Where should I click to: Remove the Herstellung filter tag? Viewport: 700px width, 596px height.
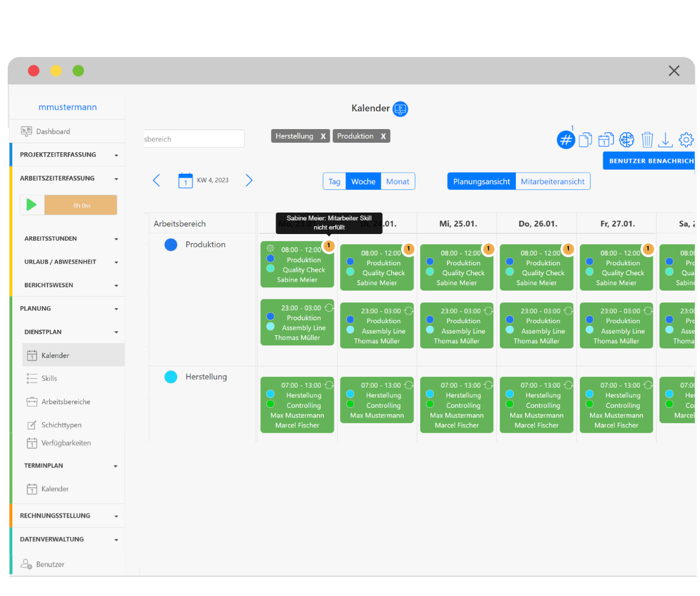(x=323, y=136)
